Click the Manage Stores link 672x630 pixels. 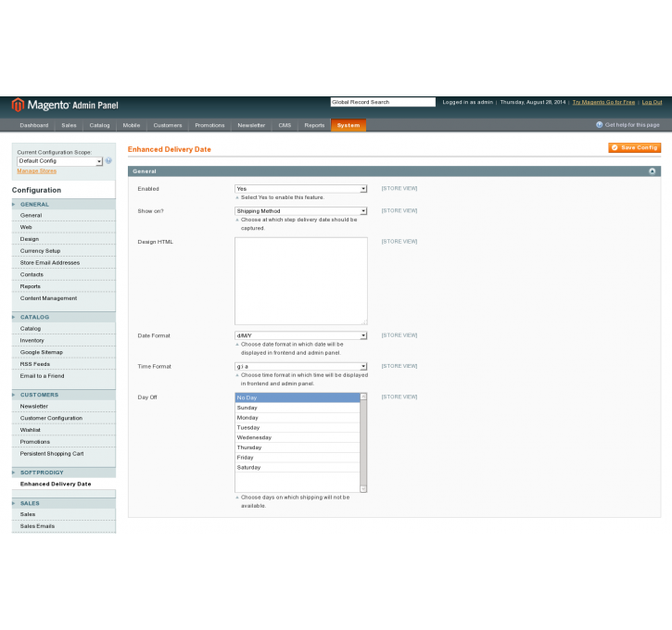(x=36, y=170)
